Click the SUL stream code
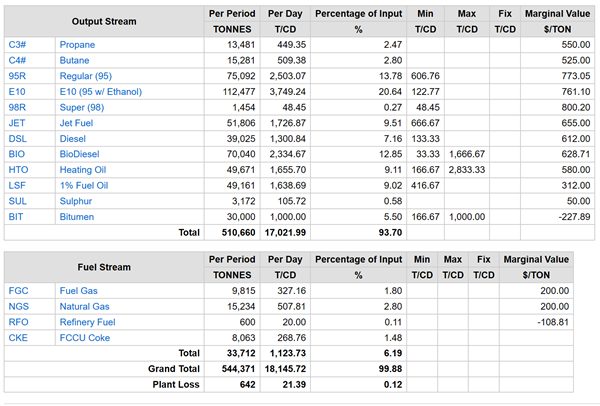 pyautogui.click(x=18, y=201)
